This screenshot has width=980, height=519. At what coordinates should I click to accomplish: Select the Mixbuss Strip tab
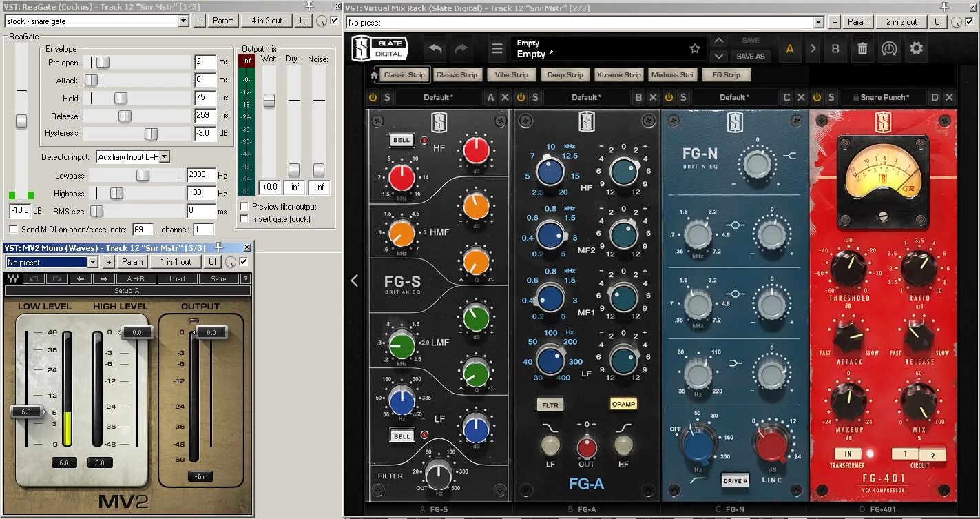[x=672, y=74]
